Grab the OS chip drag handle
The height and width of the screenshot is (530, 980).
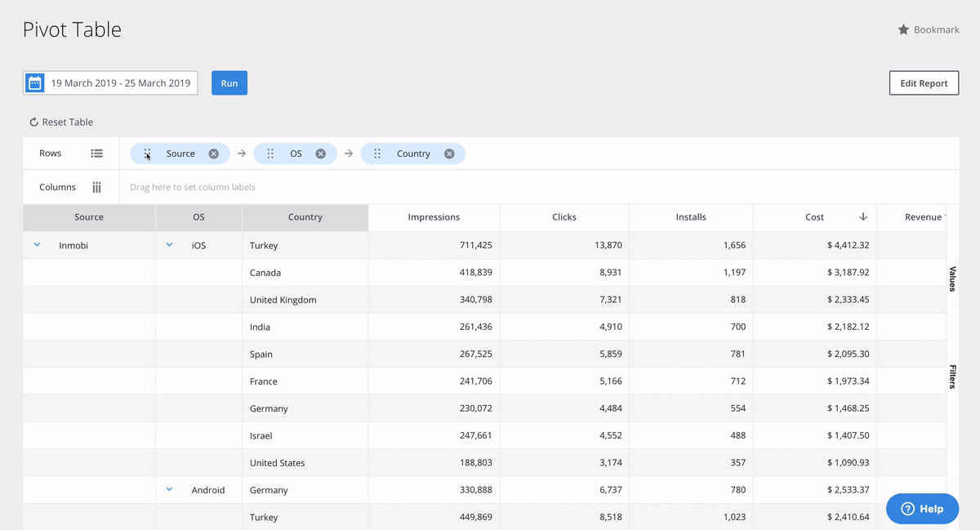[270, 154]
